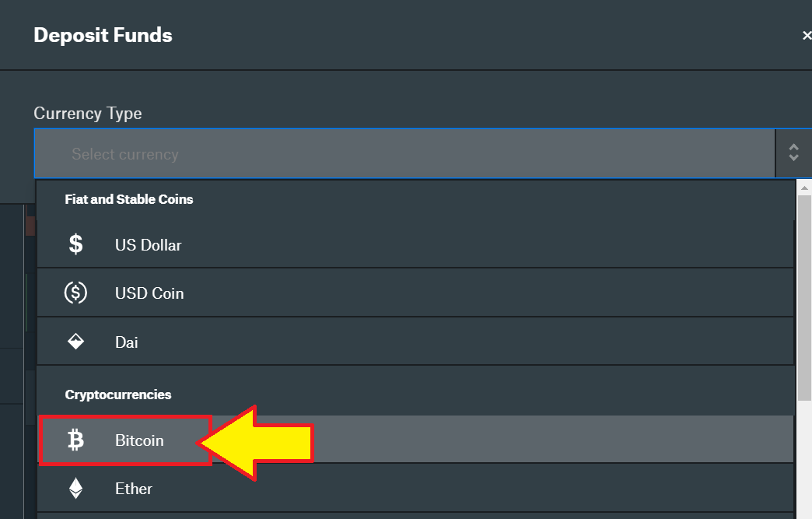Screen dimensions: 812x519
Task: Click the circular USD Coin icon
Action: [x=75, y=293]
